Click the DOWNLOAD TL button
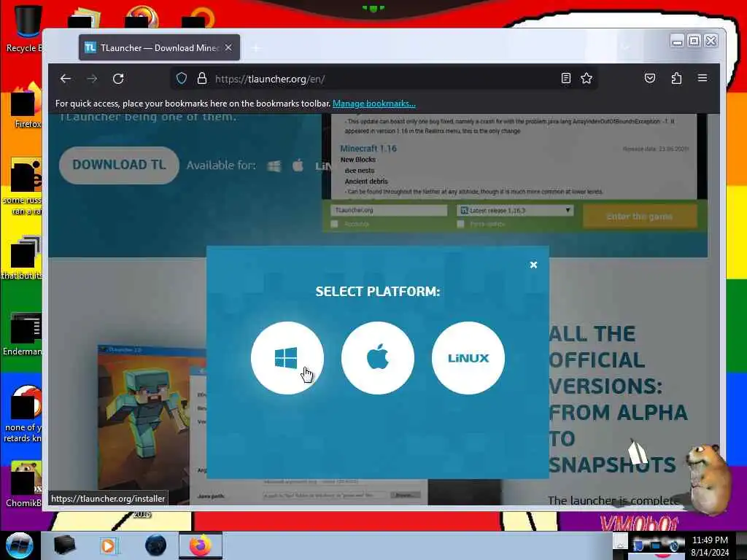Viewport: 747px width, 560px height. (x=119, y=165)
